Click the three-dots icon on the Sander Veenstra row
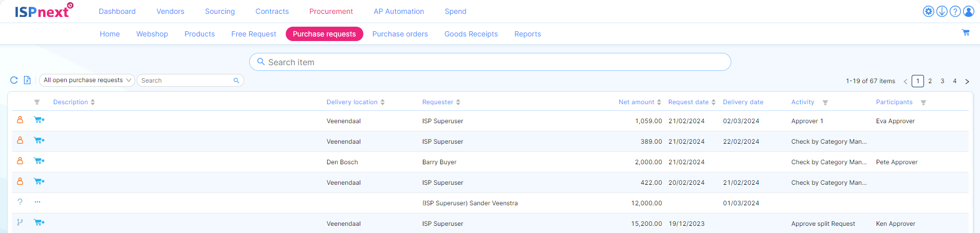This screenshot has height=233, width=980. click(x=38, y=202)
